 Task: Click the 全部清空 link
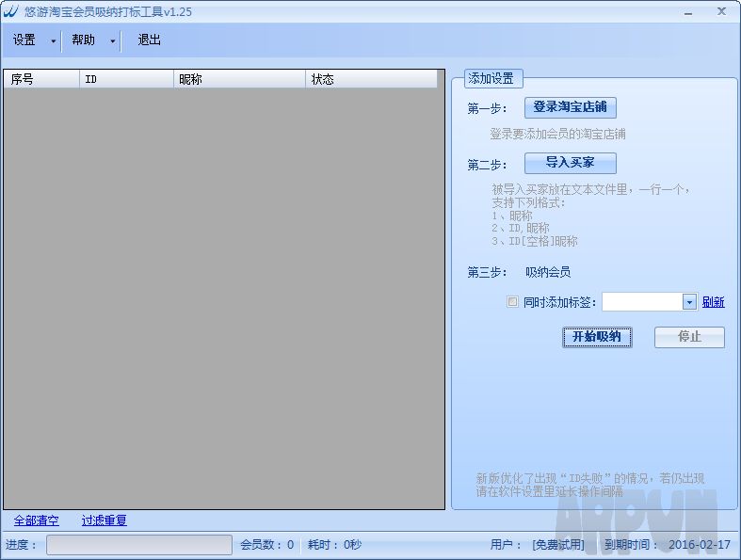[x=37, y=520]
